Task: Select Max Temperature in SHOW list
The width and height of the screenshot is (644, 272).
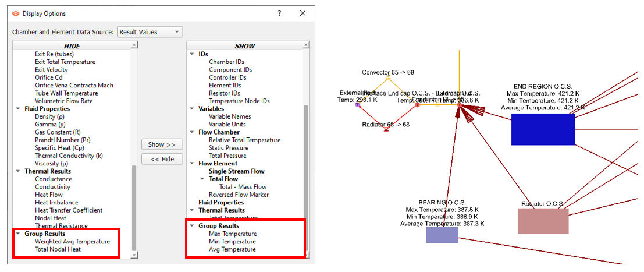Action: (x=232, y=234)
